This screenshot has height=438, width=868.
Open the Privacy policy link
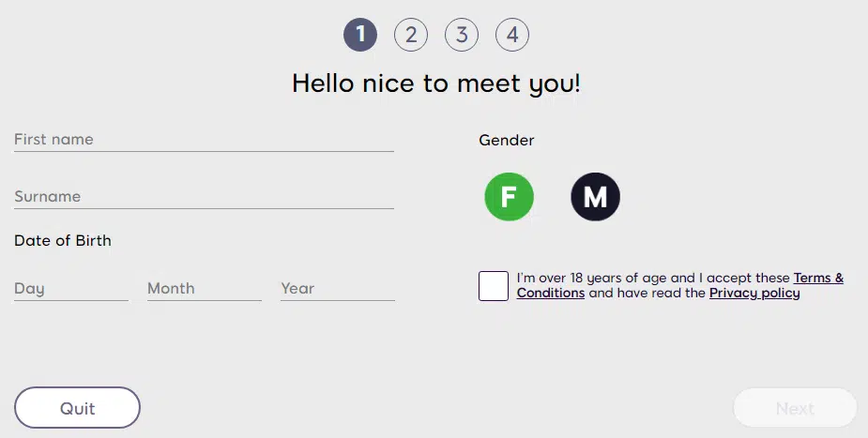754,294
